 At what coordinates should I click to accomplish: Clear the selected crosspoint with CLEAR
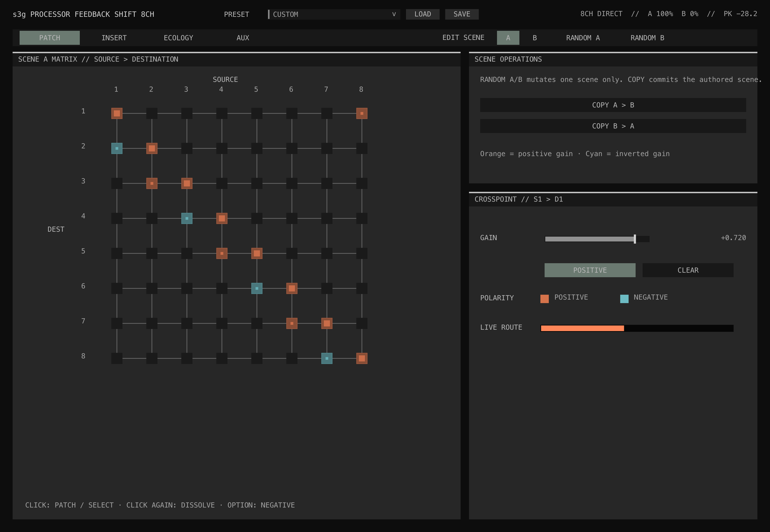coord(688,270)
